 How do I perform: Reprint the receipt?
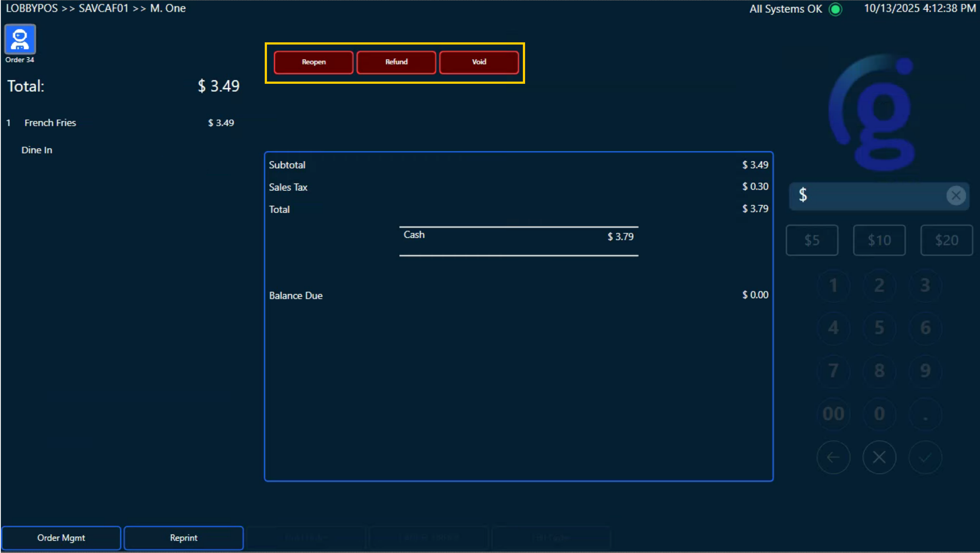pyautogui.click(x=184, y=538)
